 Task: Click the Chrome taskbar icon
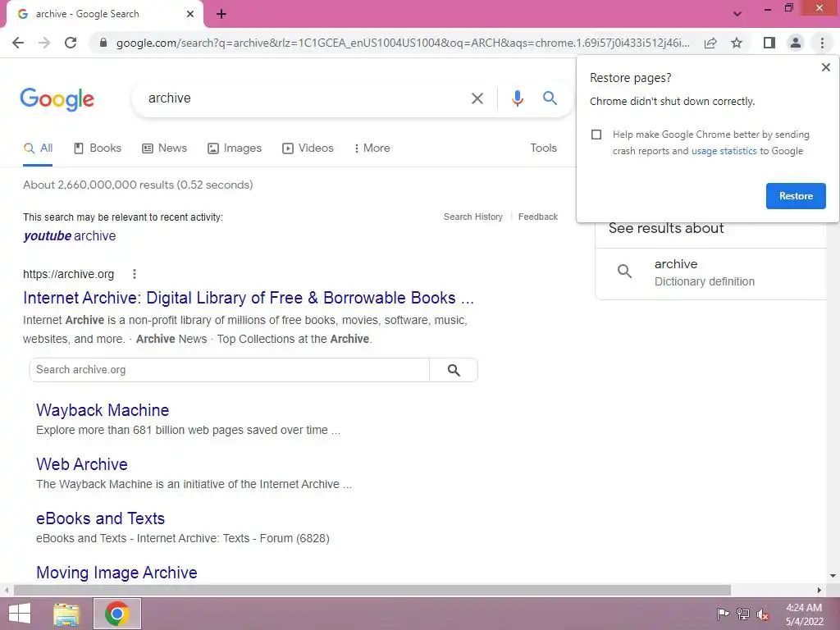117,614
